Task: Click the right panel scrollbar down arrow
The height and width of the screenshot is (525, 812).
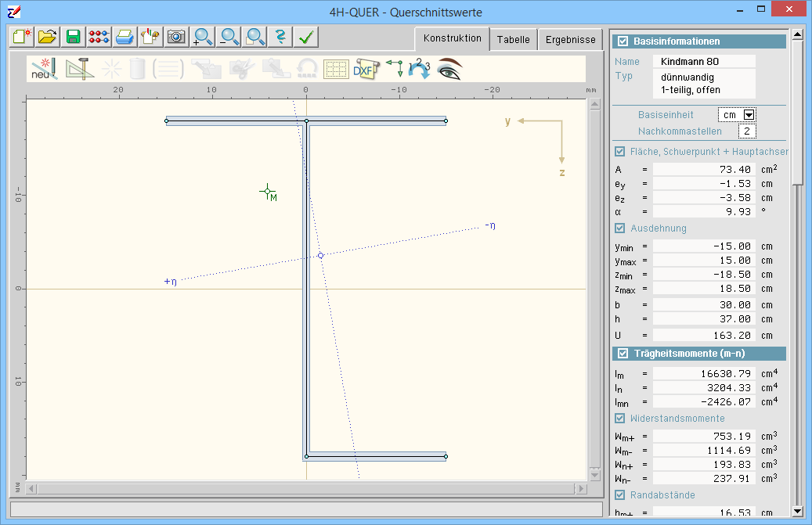Action: 797,512
